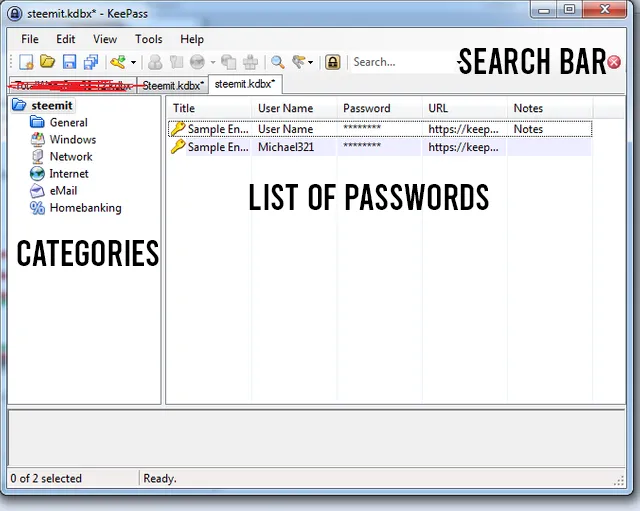The width and height of the screenshot is (640, 511).
Task: Open the Help menu
Action: (192, 39)
